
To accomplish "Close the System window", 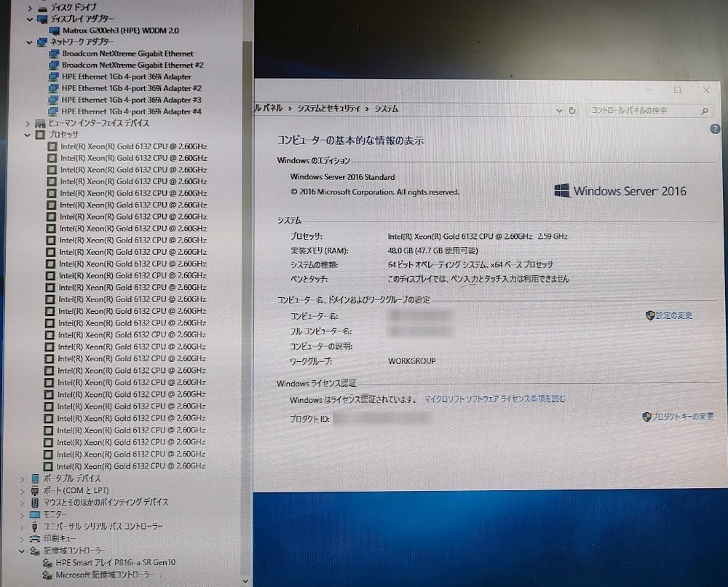I will [706, 90].
